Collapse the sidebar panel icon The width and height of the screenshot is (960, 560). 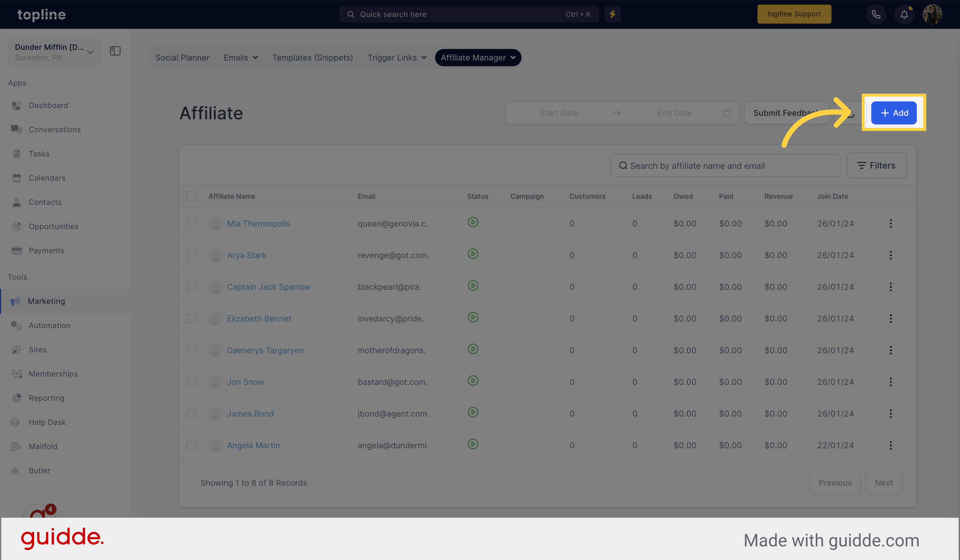115,51
